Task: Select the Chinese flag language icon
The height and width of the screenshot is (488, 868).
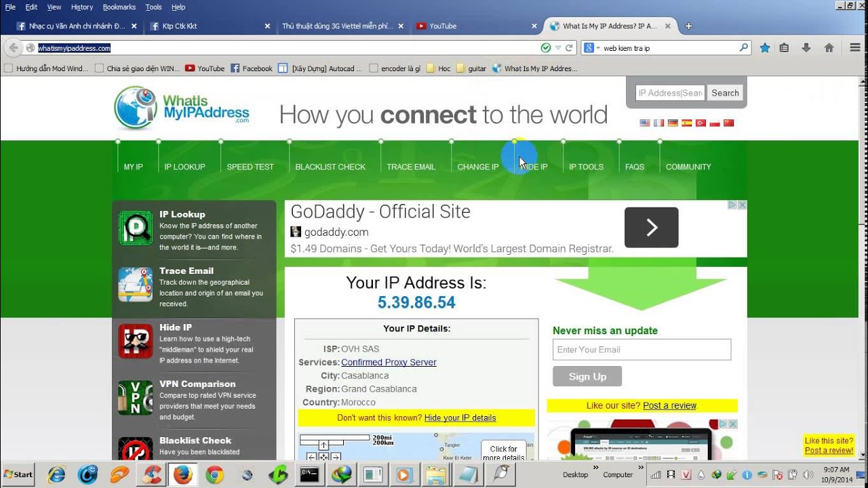Action: 729,123
